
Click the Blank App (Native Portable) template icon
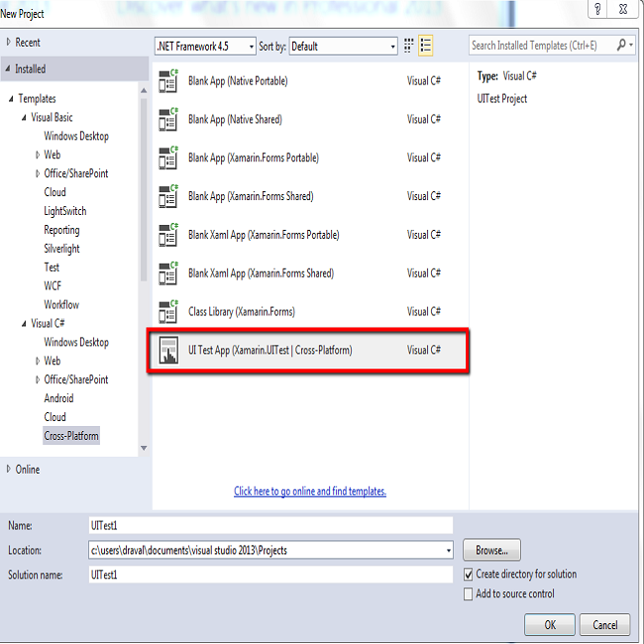[168, 81]
